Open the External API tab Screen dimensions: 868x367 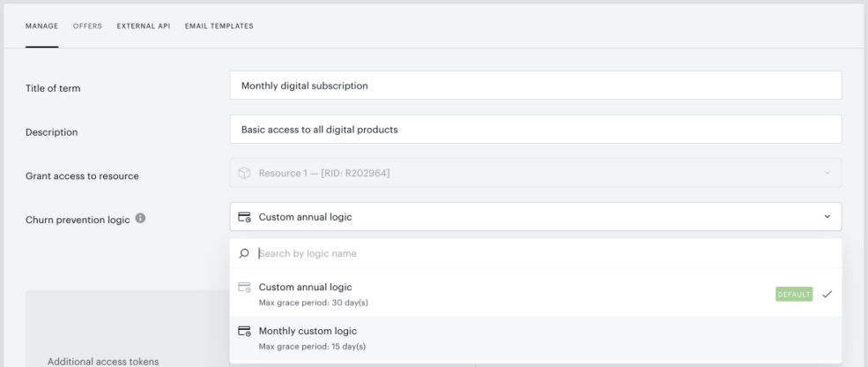(144, 26)
